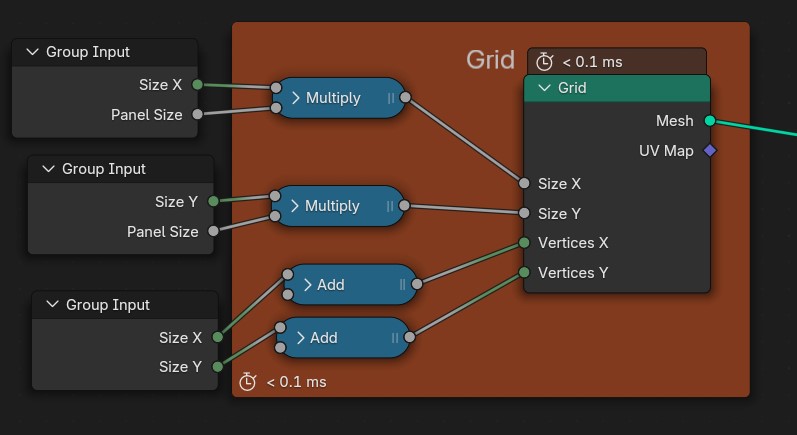The height and width of the screenshot is (435, 797).
Task: Click output socket of Multiply feeding Grid Size Y
Action: [x=404, y=205]
